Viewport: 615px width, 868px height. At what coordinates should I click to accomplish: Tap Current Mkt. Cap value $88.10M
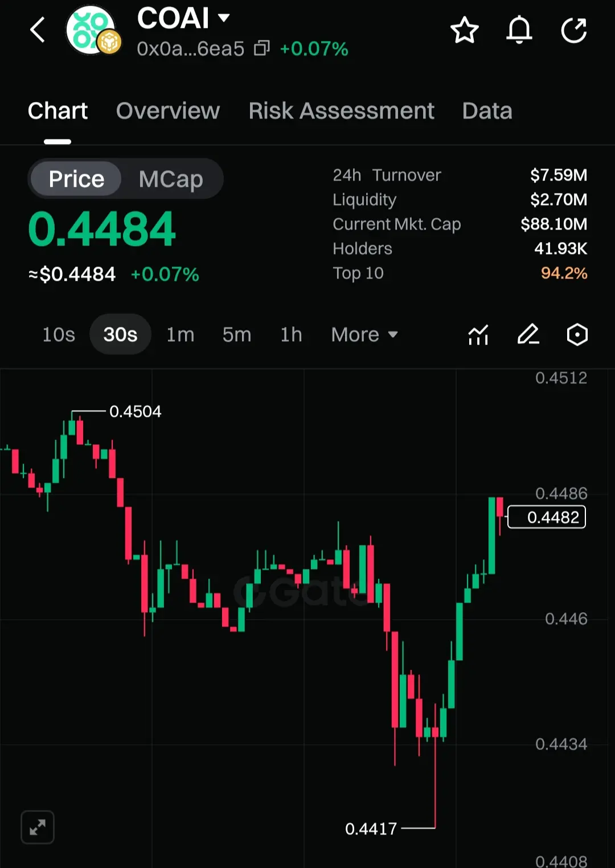pos(554,224)
